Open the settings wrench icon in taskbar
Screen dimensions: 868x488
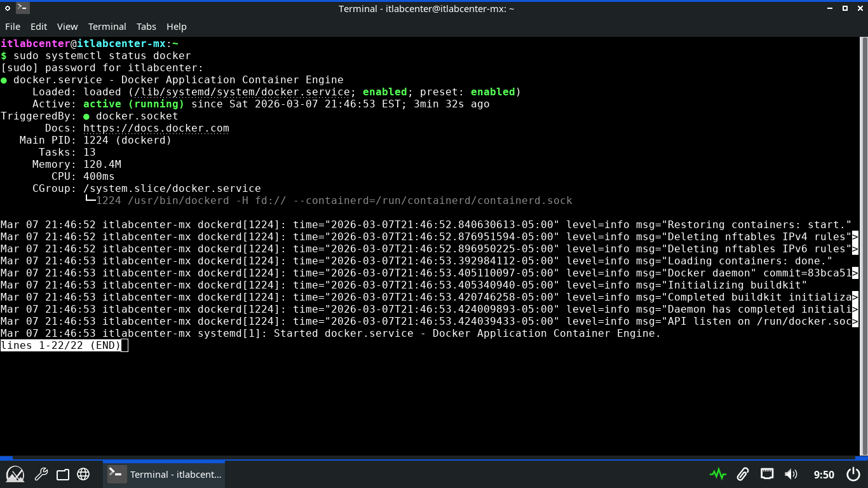tap(41, 474)
